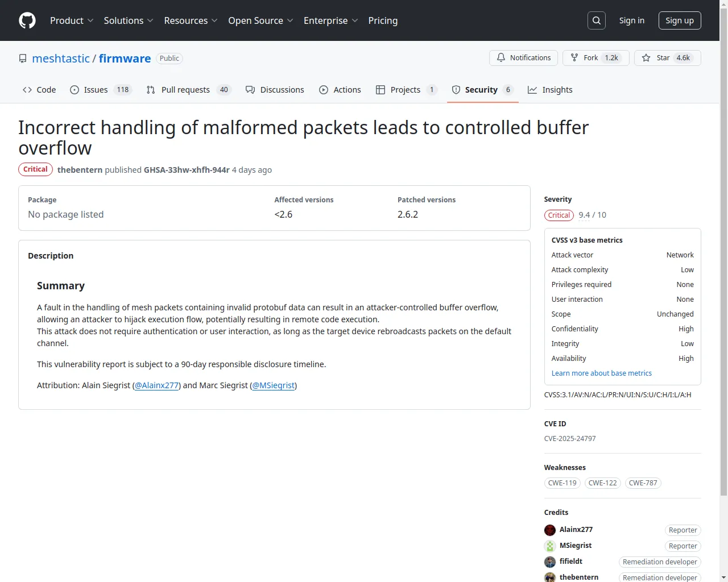This screenshot has height=582, width=728.
Task: Click the affected versions <2.6 value
Action: (x=283, y=214)
